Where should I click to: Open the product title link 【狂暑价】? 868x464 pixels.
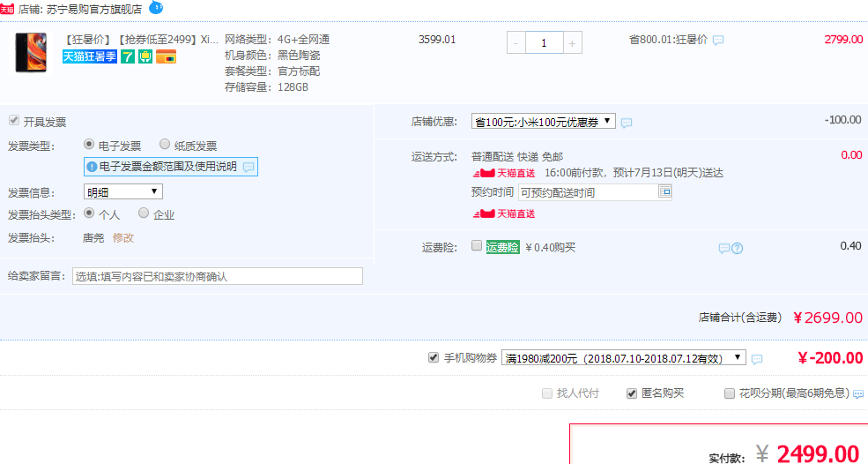tap(141, 40)
